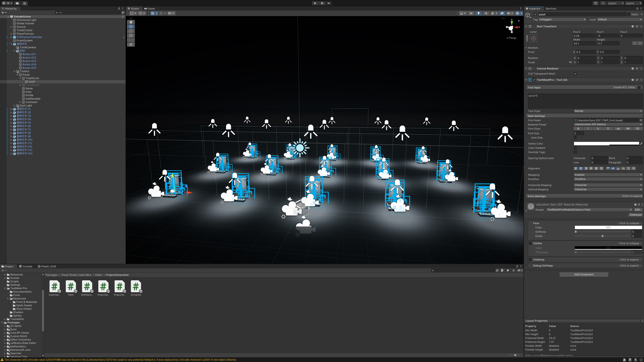Uncheck Cull Transparent Mesh
The width and height of the screenshot is (644, 362).
tap(575, 74)
